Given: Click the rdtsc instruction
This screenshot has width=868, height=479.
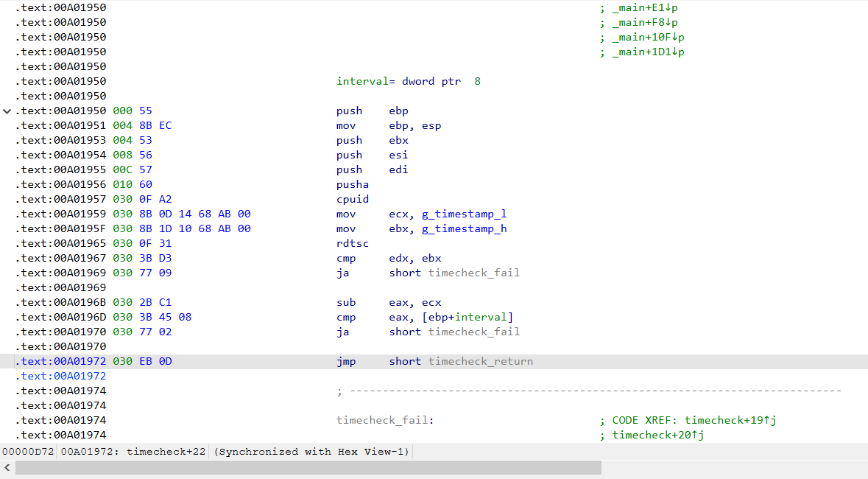Looking at the screenshot, I should pyautogui.click(x=353, y=243).
